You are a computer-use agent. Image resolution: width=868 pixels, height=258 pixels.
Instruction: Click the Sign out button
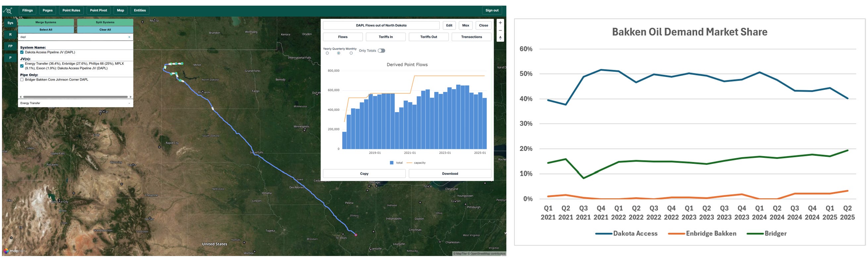[x=492, y=11]
